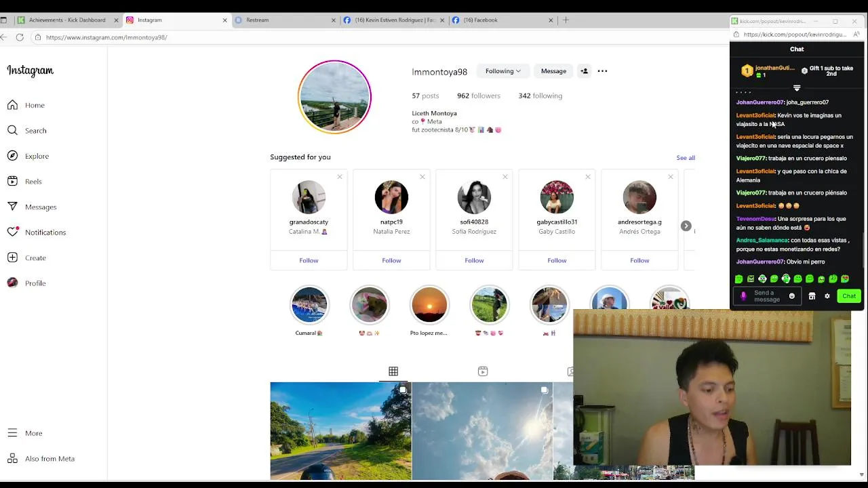Click Send a message field in Kick chat
Screen dimensions: 868x488
click(767, 296)
